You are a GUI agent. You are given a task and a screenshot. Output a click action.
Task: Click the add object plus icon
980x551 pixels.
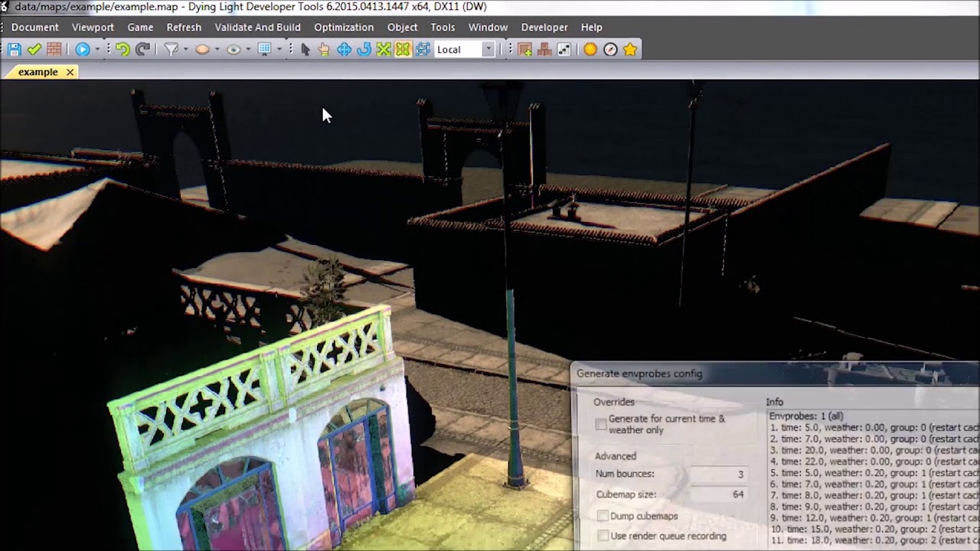[524, 50]
